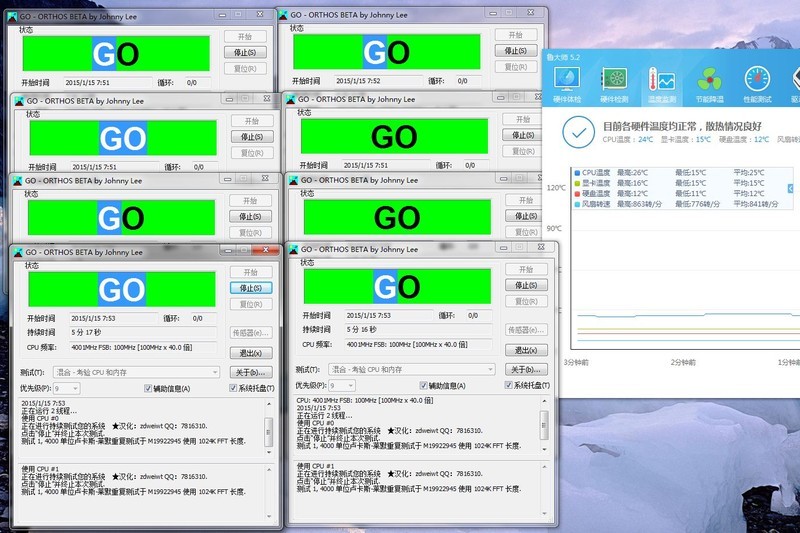Open 关于(b)... in the 5分16秒 window
Image resolution: width=800 pixels, height=533 pixels.
coord(526,369)
